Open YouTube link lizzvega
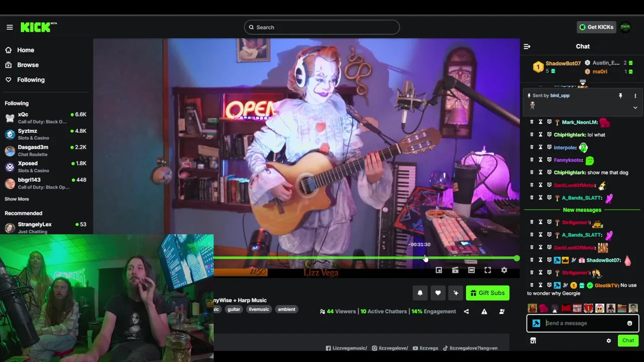644x362 pixels. click(x=426, y=348)
